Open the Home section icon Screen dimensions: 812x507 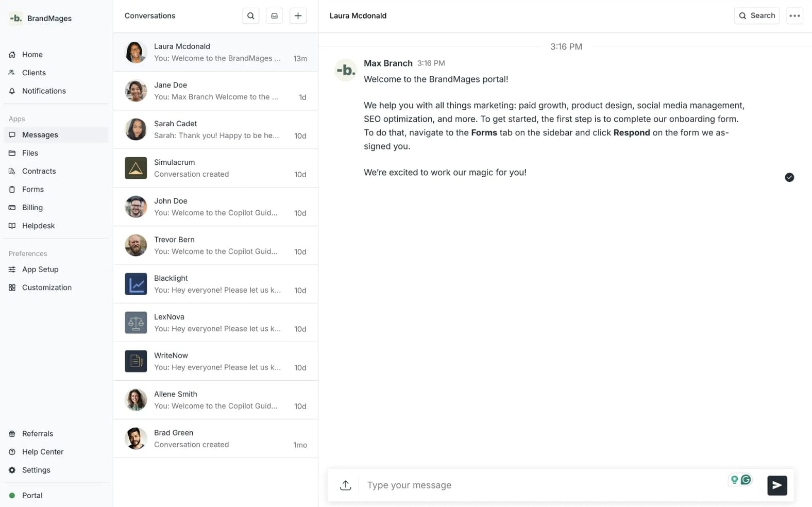12,55
